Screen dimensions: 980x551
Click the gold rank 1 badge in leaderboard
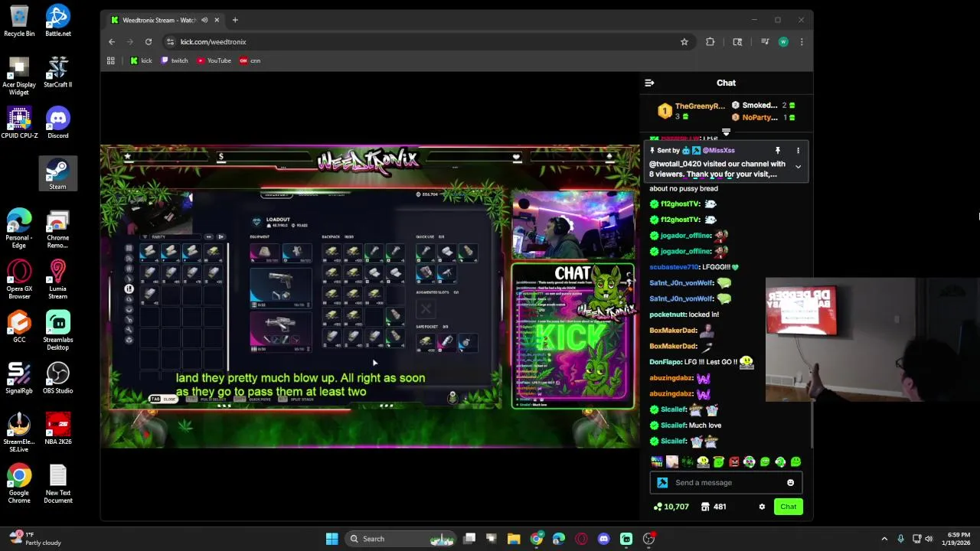coord(665,112)
